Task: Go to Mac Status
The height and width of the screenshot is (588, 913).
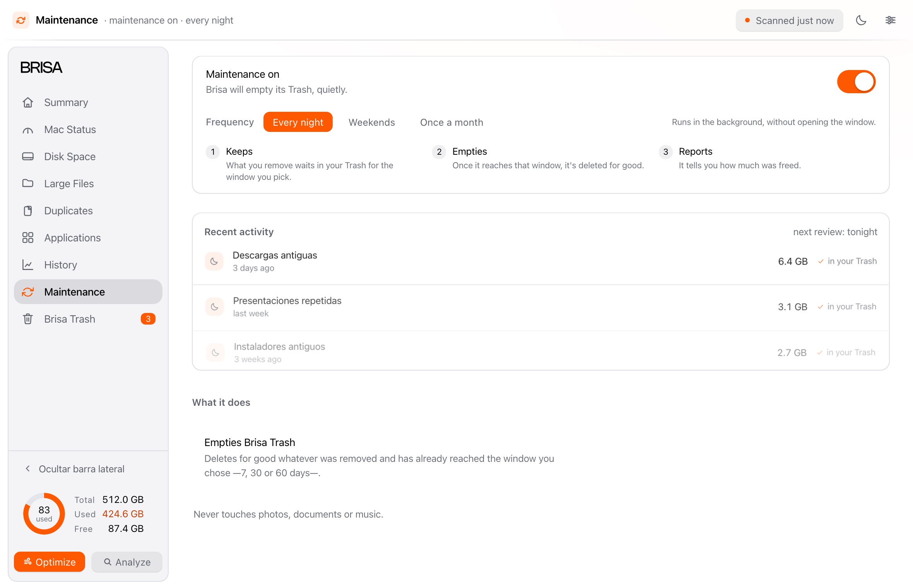Action: point(88,130)
